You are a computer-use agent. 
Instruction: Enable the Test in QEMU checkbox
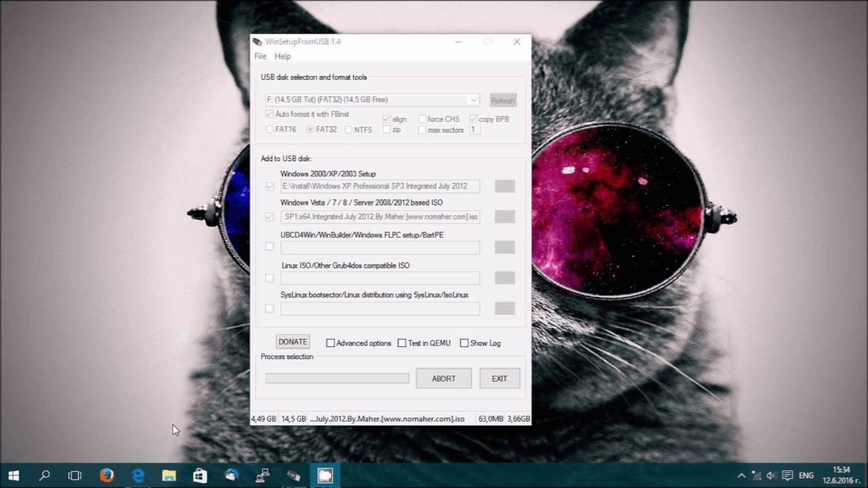[x=424, y=343]
